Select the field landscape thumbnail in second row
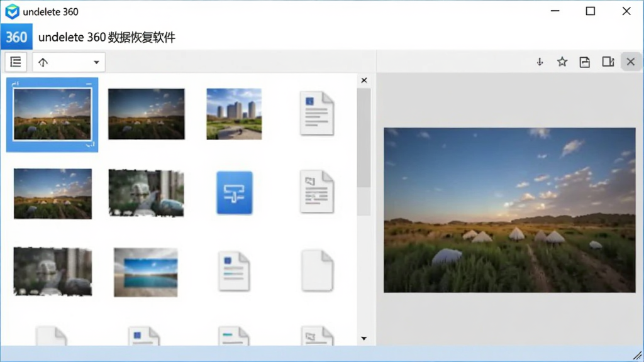This screenshot has width=644, height=362. (53, 194)
